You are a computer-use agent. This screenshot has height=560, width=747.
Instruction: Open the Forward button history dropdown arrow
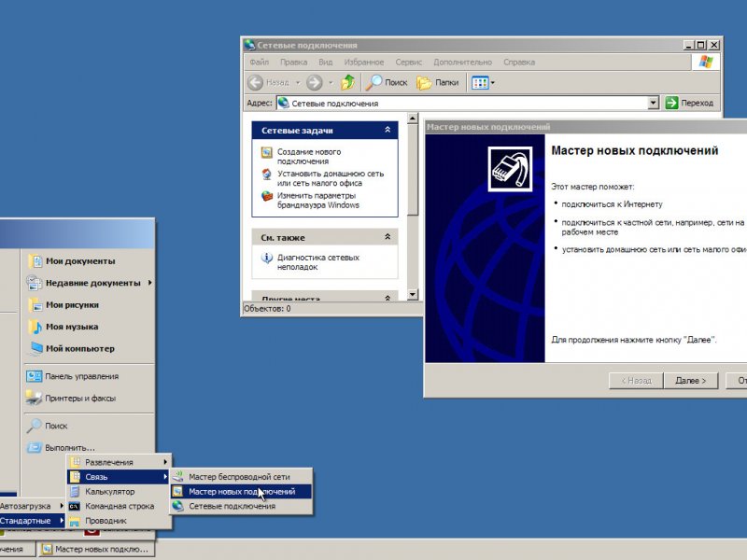331,83
